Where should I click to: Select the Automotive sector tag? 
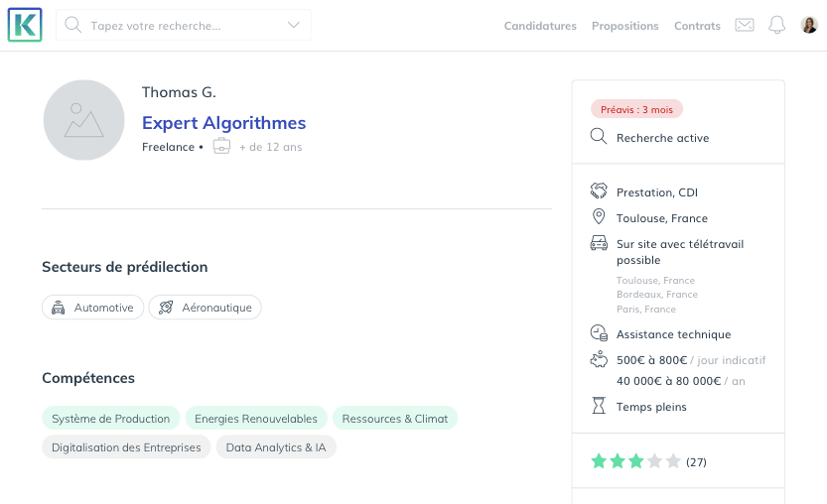pos(93,308)
